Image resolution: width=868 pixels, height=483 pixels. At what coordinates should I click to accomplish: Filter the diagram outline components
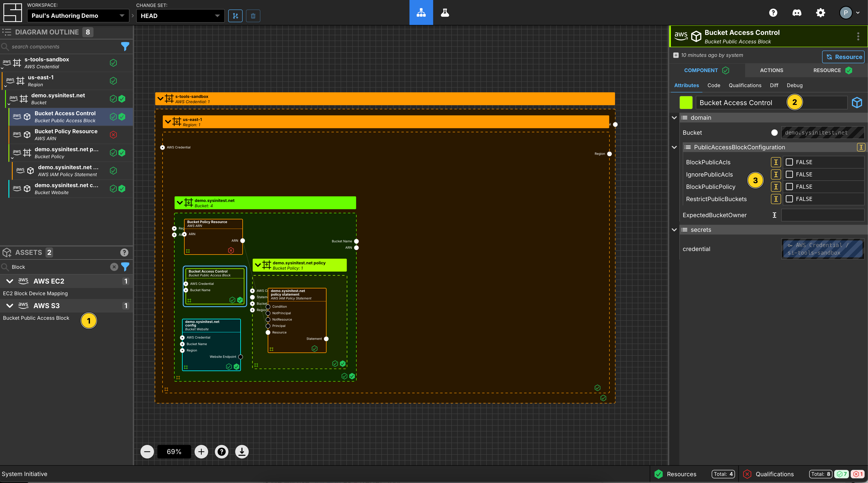tap(125, 47)
